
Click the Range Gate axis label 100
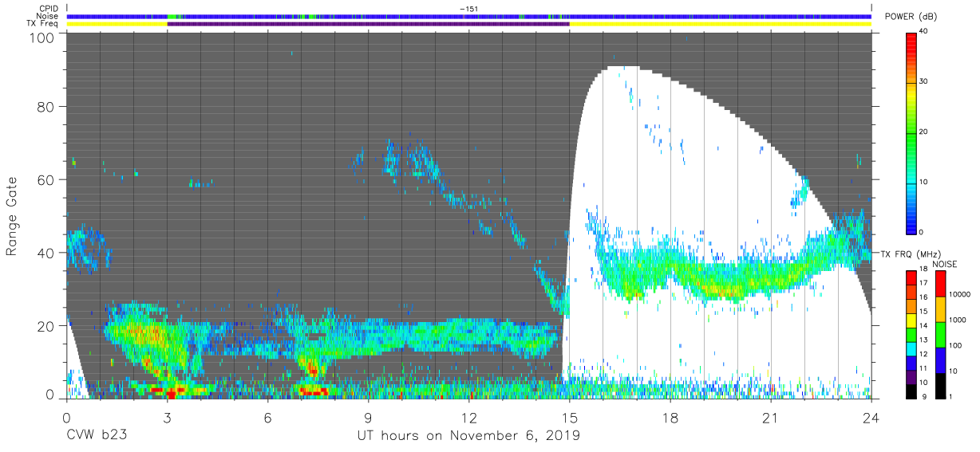pos(41,37)
